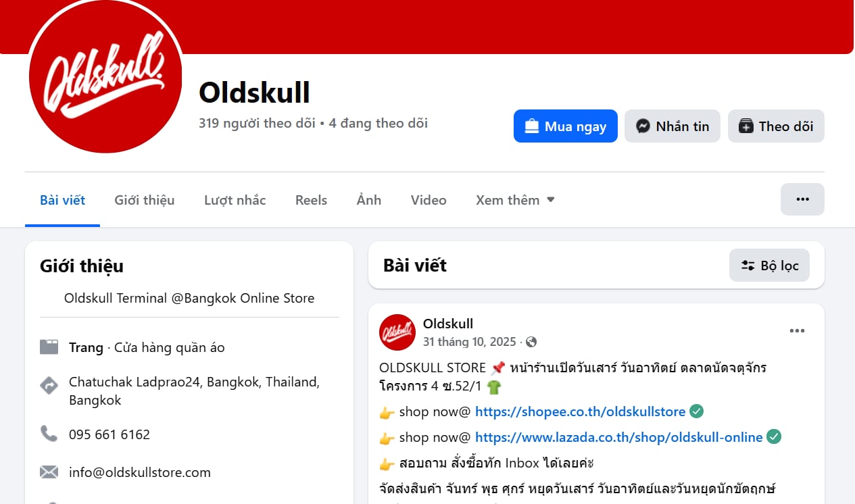Click the location arrow icon beside Chatuchak address
The height and width of the screenshot is (504, 855).
[x=49, y=386]
